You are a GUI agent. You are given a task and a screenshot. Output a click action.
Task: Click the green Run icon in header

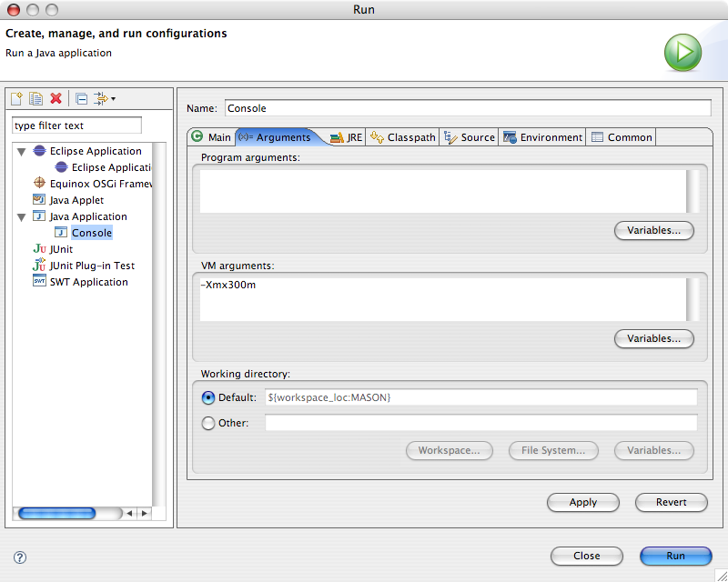tap(682, 53)
